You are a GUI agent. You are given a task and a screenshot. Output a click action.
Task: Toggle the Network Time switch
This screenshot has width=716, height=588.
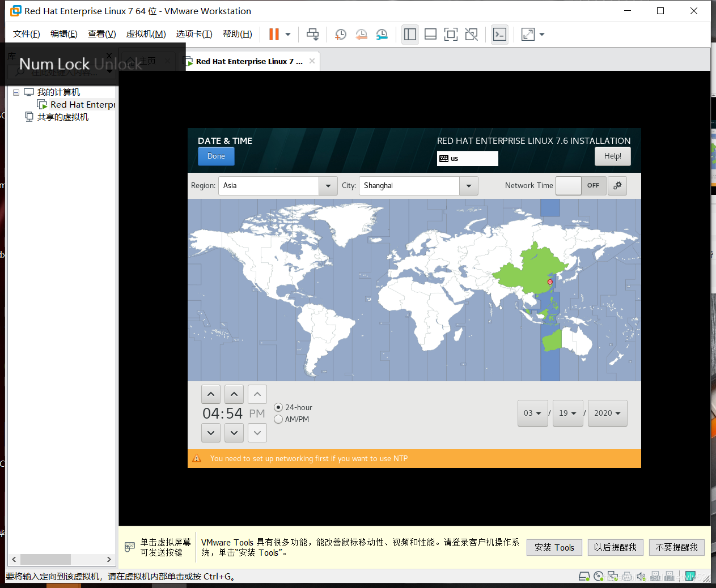point(581,186)
